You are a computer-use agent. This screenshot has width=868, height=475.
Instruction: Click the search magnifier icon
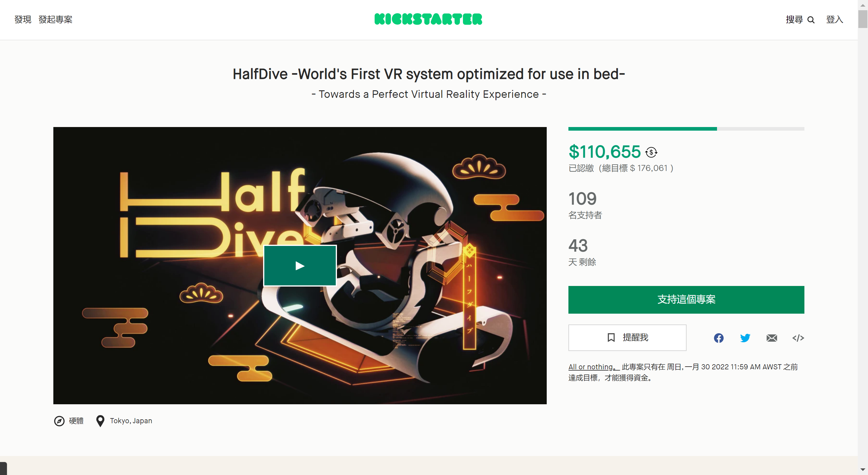811,20
